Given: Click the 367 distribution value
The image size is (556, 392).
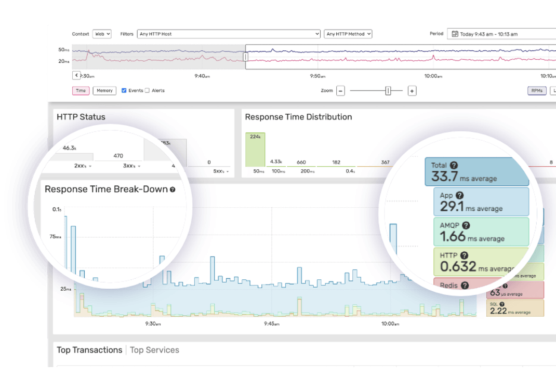Looking at the screenshot, I should (385, 163).
